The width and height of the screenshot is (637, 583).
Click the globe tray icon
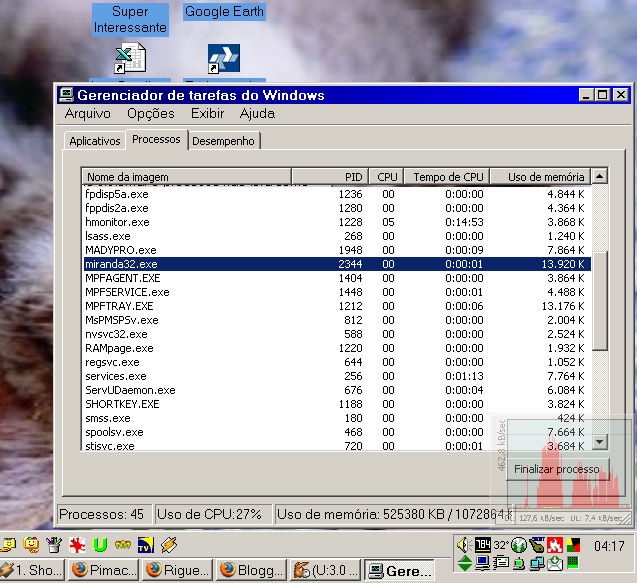pyautogui.click(x=519, y=545)
